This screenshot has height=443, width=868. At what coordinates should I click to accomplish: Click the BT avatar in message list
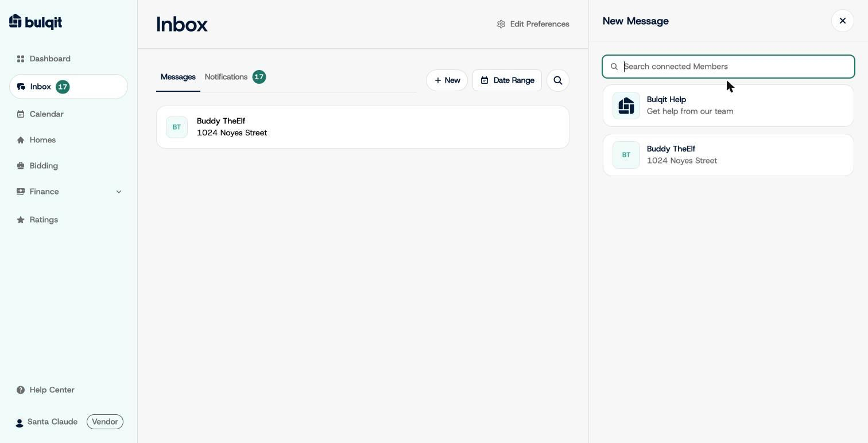177,127
